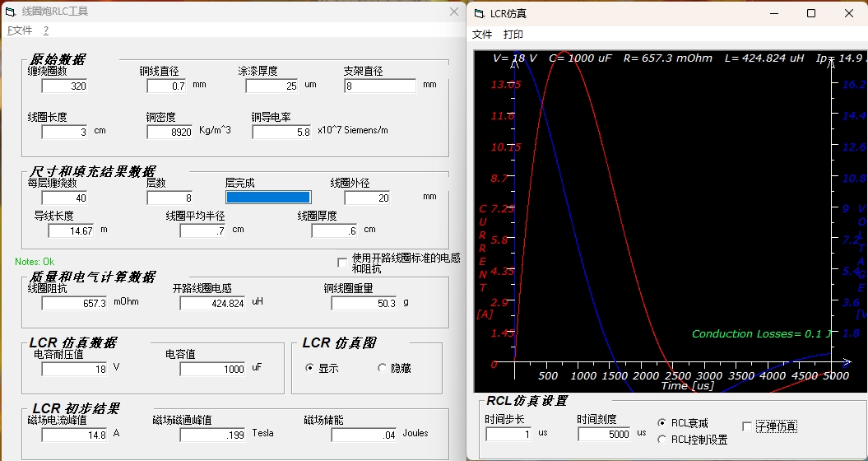Select the 显示 radio option
The height and width of the screenshot is (461, 868).
point(309,368)
